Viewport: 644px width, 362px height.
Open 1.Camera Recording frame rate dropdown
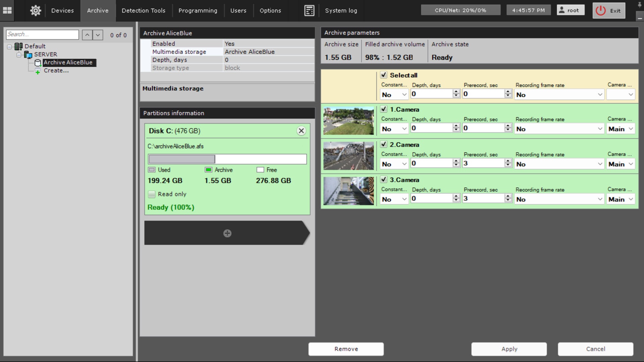point(559,129)
